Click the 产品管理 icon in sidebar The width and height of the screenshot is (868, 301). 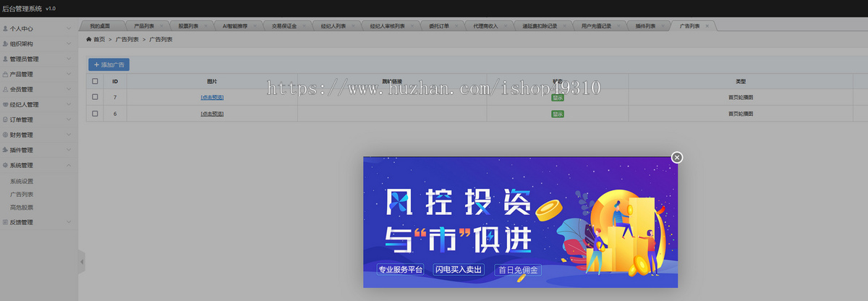[5, 74]
